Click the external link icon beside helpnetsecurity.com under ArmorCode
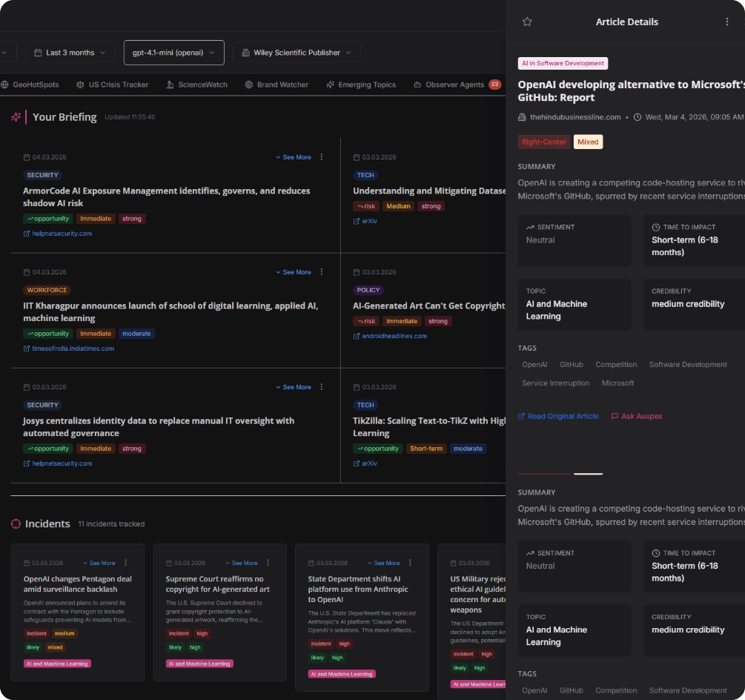Viewport: 745px width, 700px height. [x=27, y=234]
